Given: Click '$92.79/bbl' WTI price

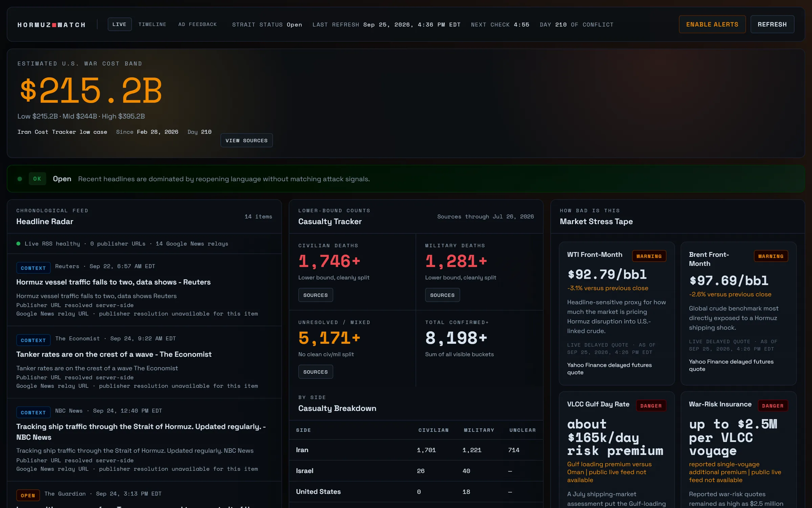Looking at the screenshot, I should (607, 274).
